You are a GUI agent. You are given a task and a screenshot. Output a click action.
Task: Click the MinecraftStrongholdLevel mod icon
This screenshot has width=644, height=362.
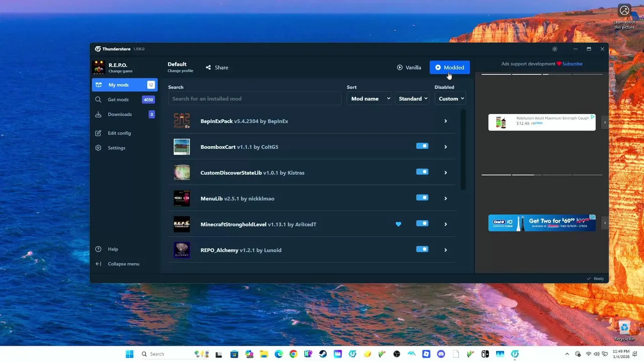point(182,224)
